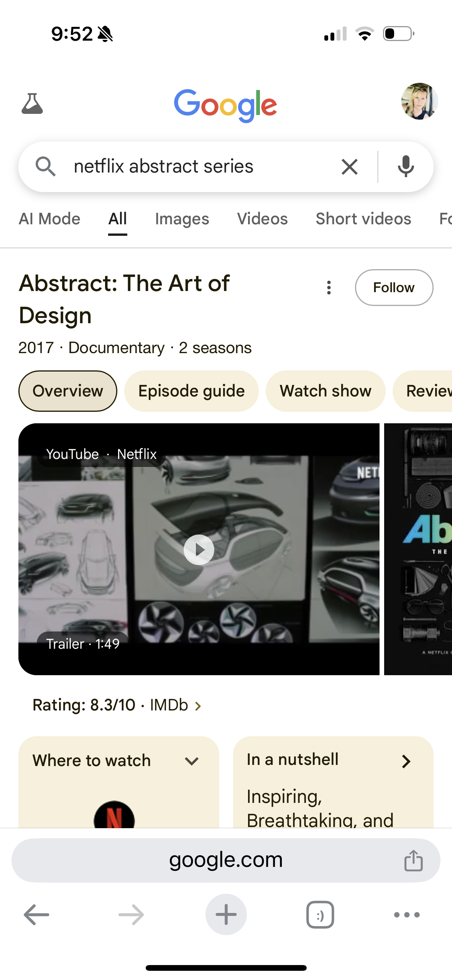This screenshot has width=452, height=980.
Task: Open the Google account profile picture
Action: 419,101
